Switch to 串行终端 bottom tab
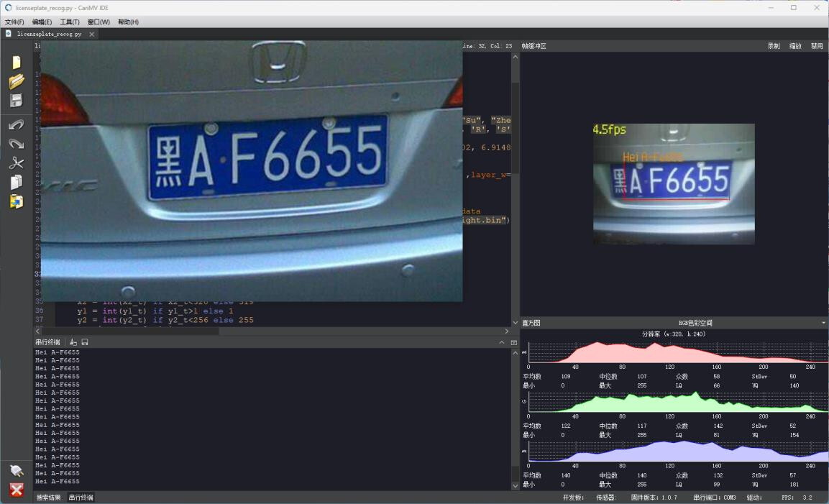The image size is (829, 504). coord(81,497)
